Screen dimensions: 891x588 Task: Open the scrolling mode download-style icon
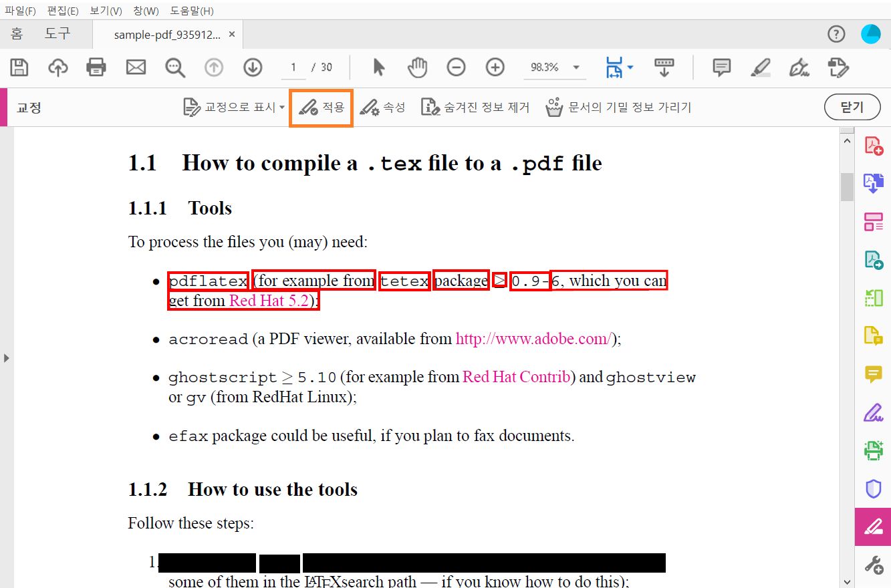[664, 67]
